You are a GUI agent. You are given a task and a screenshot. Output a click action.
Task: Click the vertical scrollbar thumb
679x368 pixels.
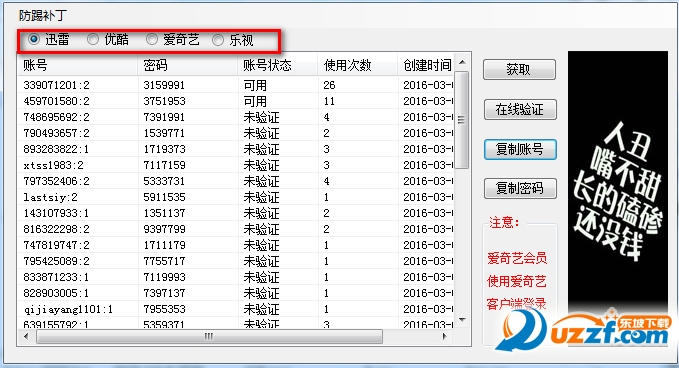click(462, 120)
